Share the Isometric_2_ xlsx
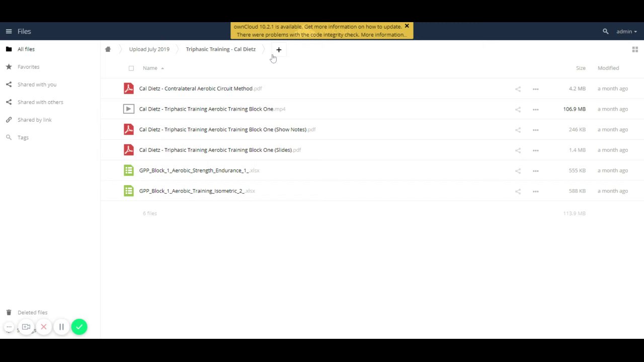Image resolution: width=644 pixels, height=362 pixels. (x=518, y=192)
